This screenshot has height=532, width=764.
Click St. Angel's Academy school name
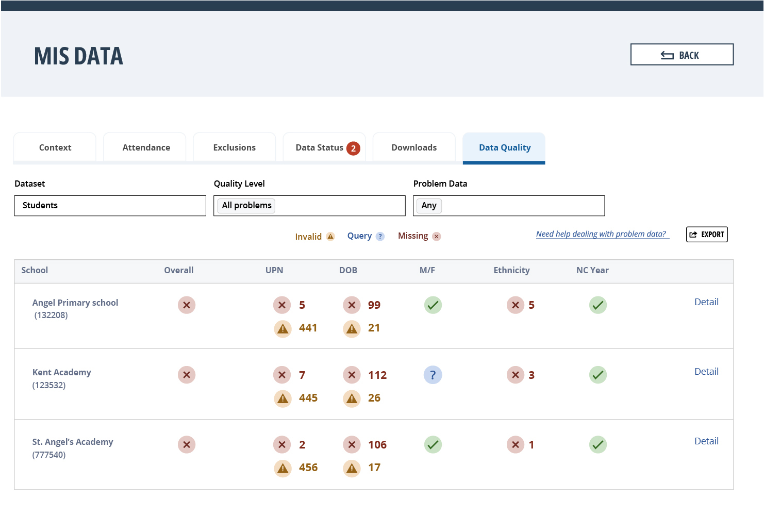73,442
